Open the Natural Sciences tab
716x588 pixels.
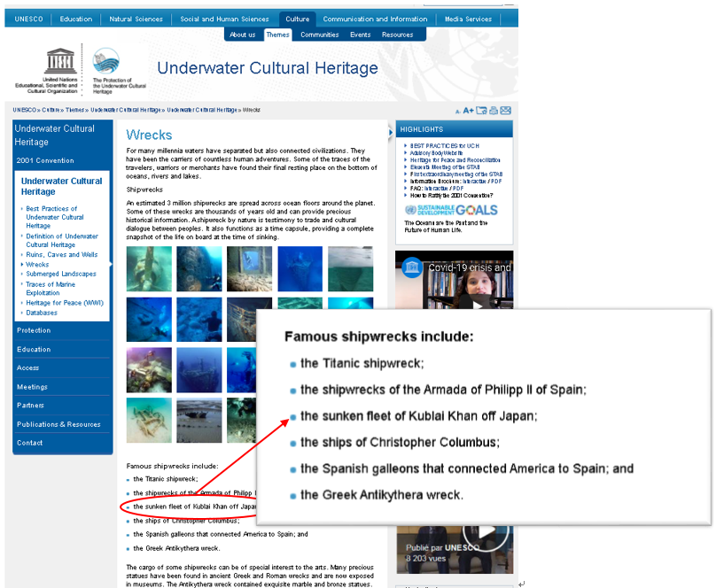point(136,19)
